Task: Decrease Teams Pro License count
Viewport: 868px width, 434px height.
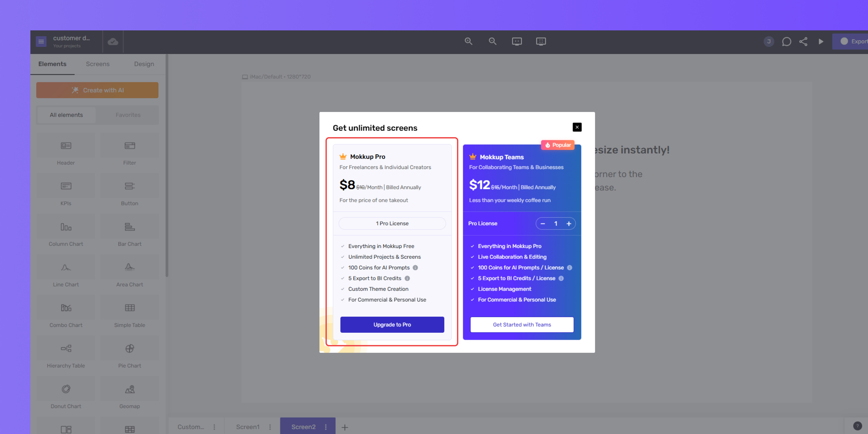Action: coord(542,224)
